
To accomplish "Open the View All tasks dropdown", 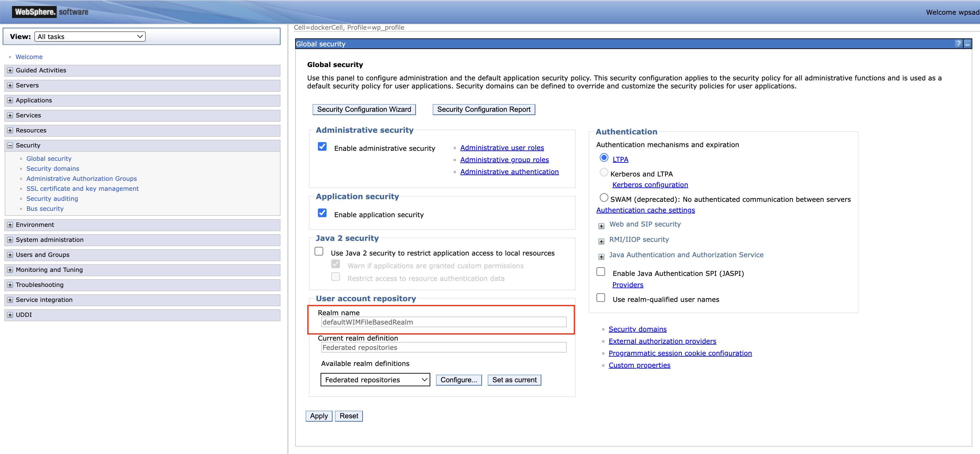I will 90,37.
